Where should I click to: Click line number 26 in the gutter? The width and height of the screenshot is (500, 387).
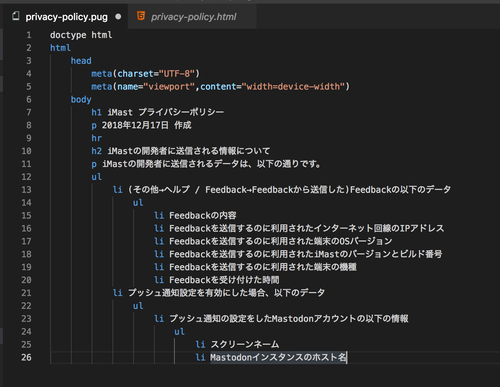pos(26,357)
